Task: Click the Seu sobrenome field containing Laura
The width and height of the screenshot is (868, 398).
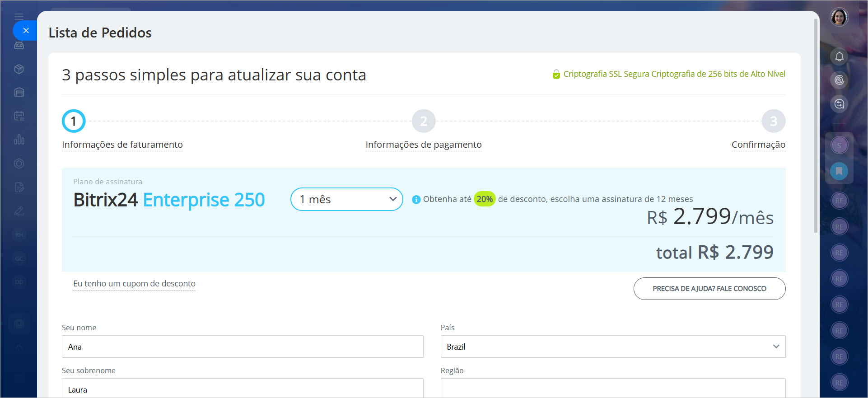Action: (243, 388)
